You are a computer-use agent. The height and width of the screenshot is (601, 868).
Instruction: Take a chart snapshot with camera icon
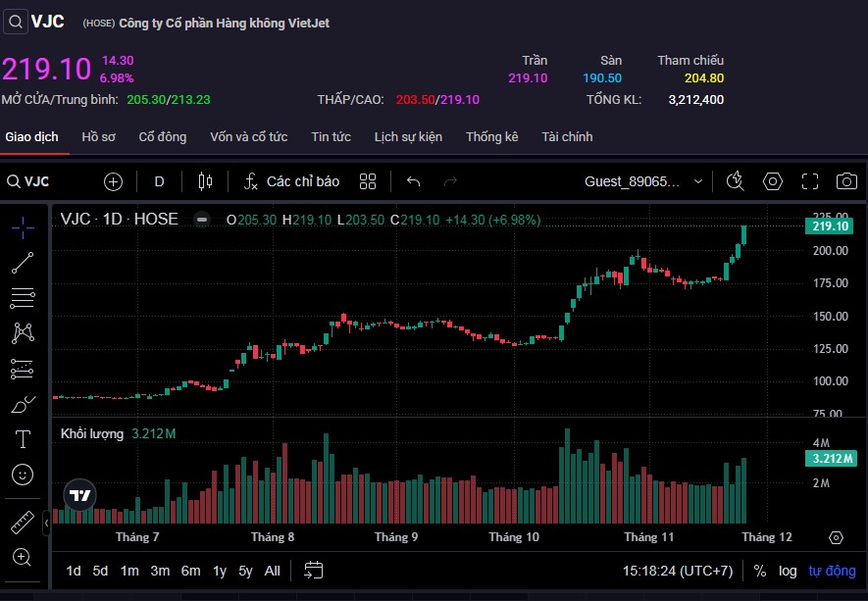(845, 181)
